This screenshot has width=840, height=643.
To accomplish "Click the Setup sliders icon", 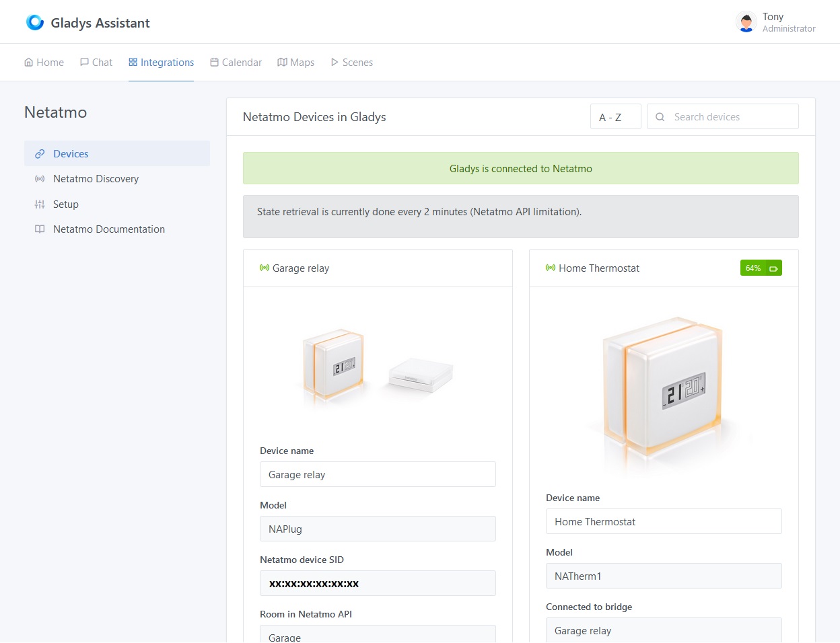I will tap(38, 204).
